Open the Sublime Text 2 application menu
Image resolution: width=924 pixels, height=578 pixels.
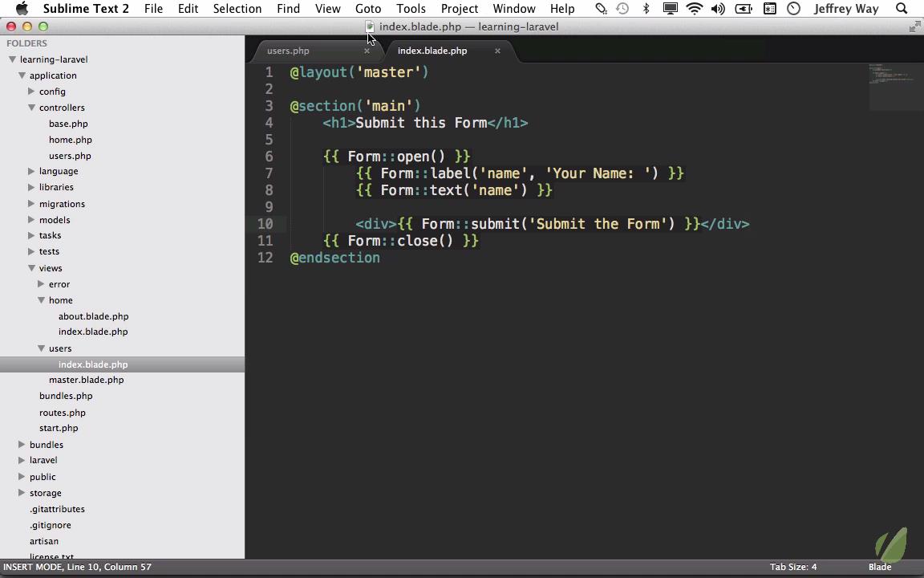[86, 8]
